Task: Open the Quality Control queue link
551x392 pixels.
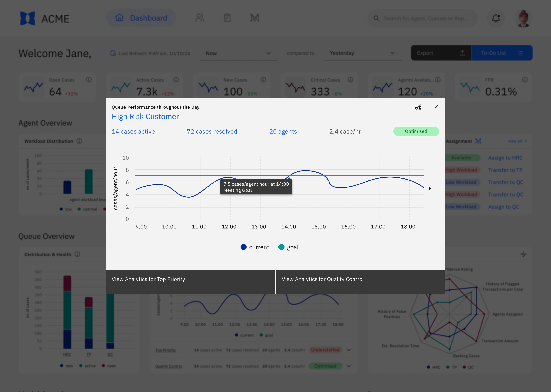Action: [168, 366]
